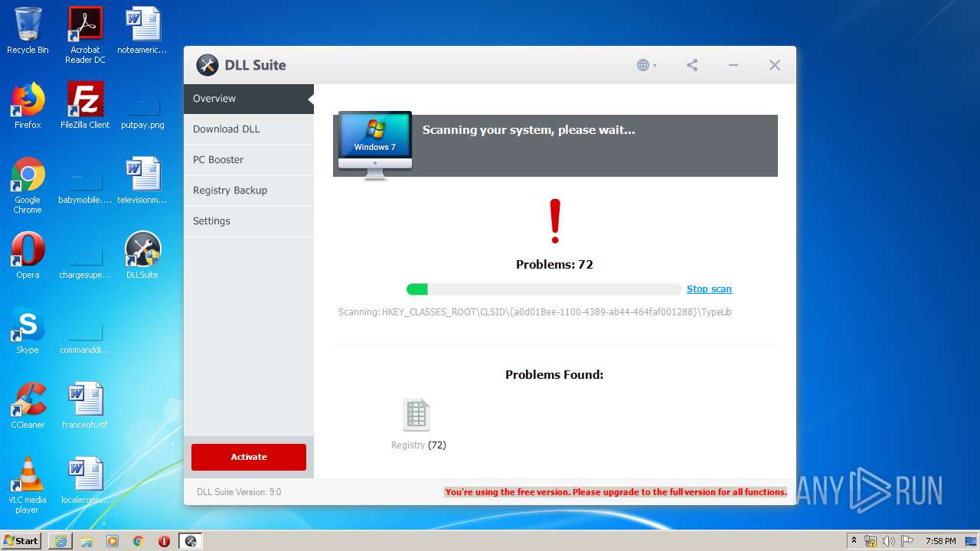The width and height of the screenshot is (980, 551).
Task: Select Skype desktop shortcut
Action: point(28,331)
